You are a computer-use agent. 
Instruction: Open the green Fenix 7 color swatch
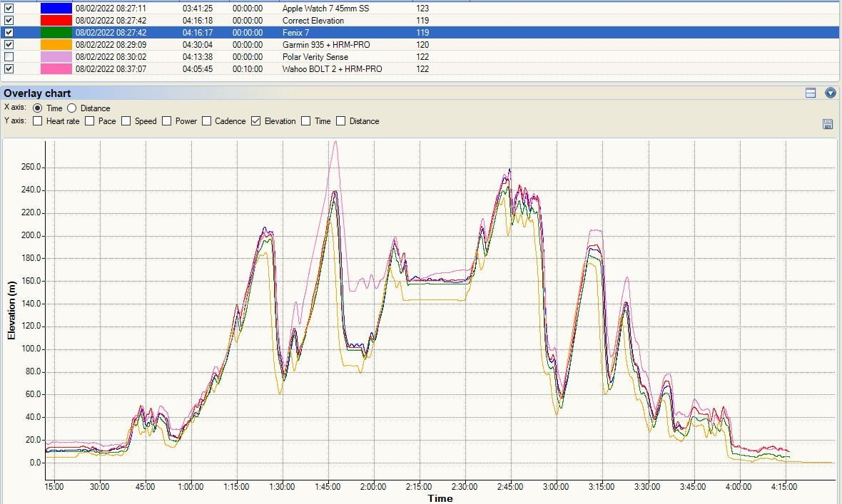click(56, 33)
